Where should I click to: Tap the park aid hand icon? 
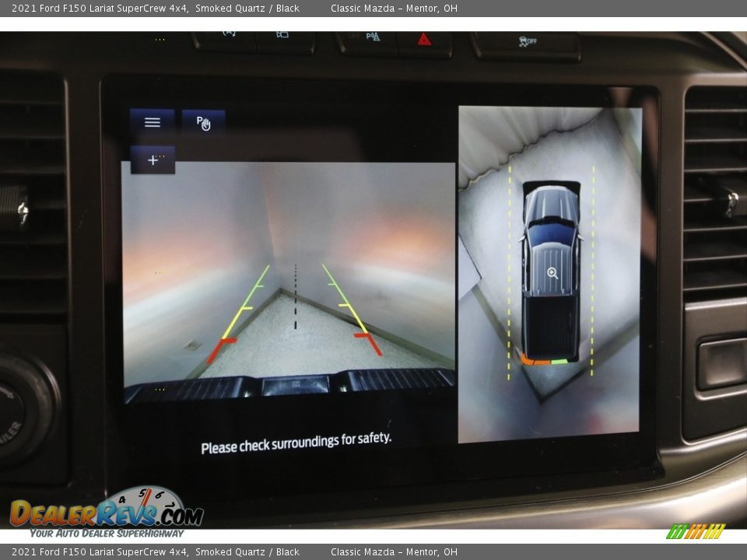click(203, 123)
